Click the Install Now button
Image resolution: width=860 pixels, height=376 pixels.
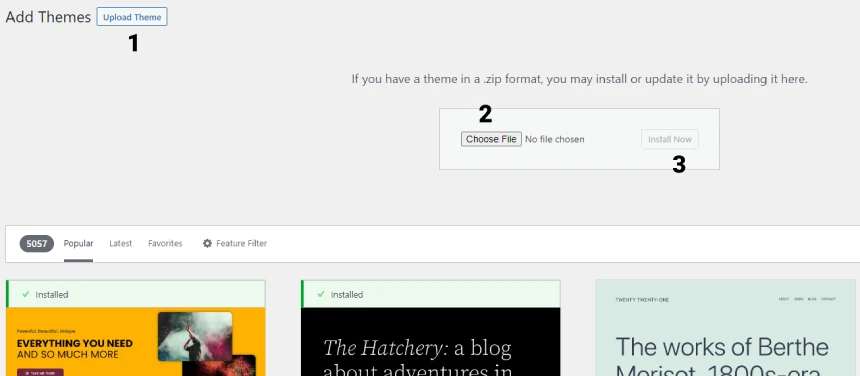670,139
